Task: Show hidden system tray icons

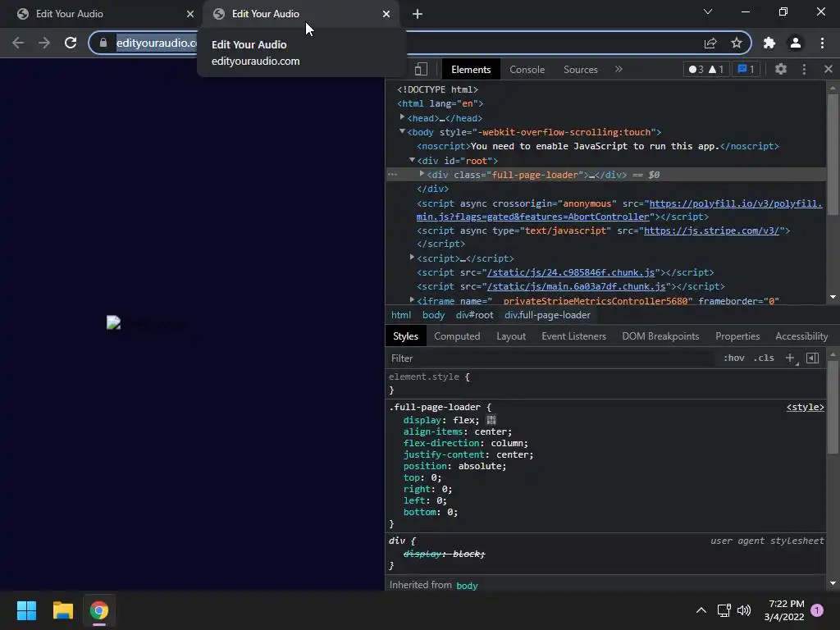Action: [701, 610]
